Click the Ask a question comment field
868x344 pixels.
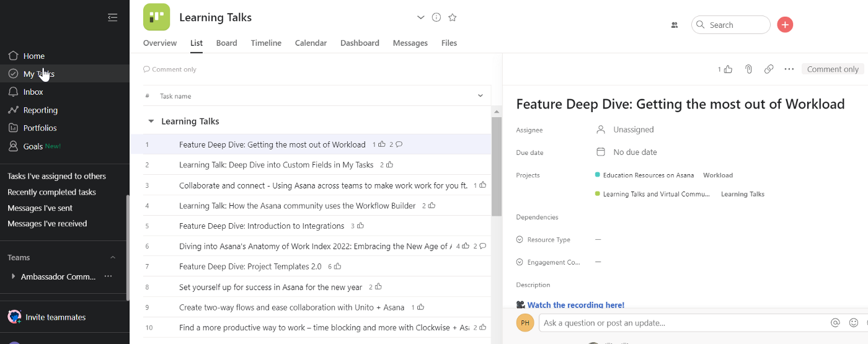[684, 323]
